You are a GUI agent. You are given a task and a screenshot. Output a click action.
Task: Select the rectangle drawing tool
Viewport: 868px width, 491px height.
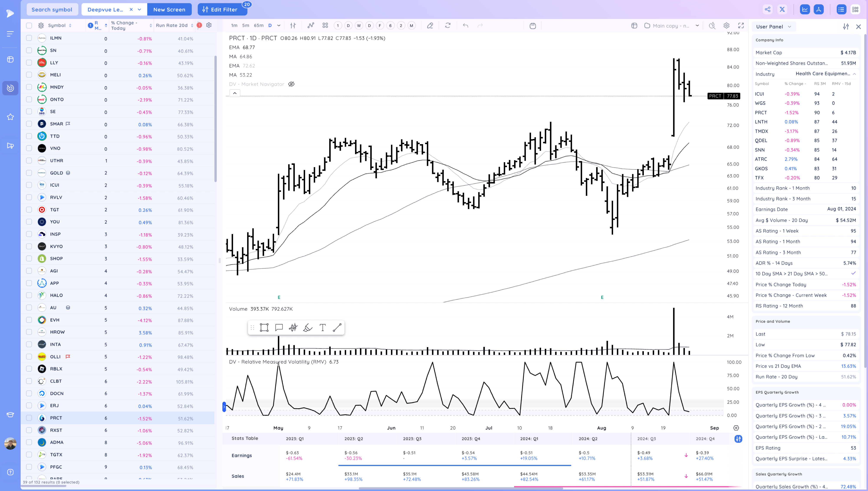click(x=264, y=328)
